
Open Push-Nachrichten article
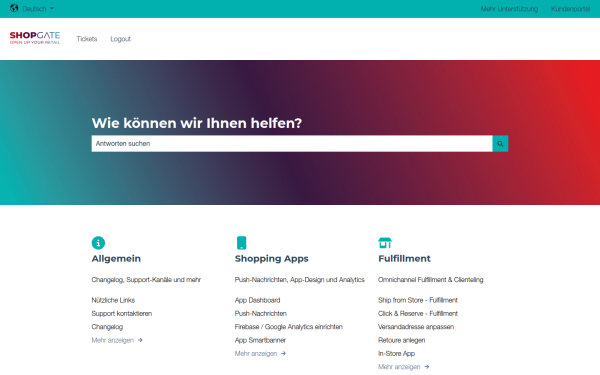(261, 313)
